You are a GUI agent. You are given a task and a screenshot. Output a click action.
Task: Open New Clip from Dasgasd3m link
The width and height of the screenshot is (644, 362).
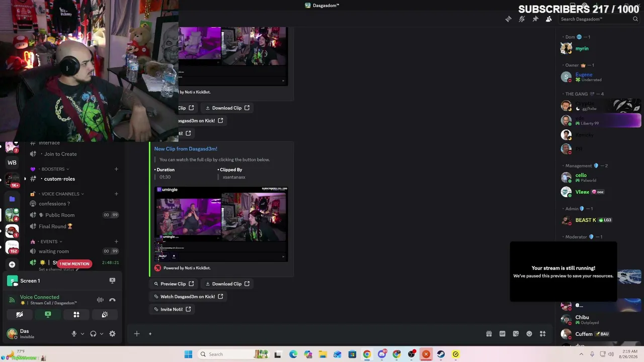[x=186, y=149]
